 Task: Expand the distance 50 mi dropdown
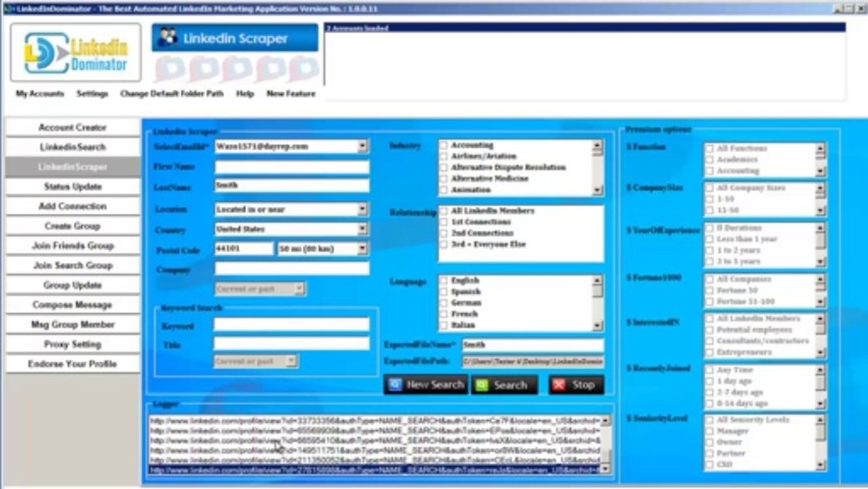point(362,249)
